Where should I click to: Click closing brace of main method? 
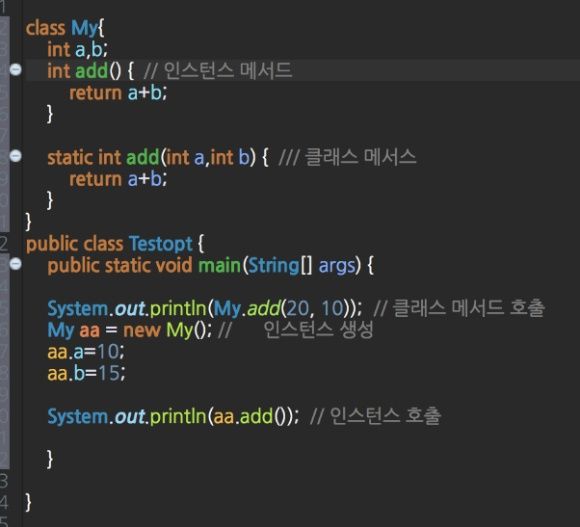pyautogui.click(x=50, y=459)
